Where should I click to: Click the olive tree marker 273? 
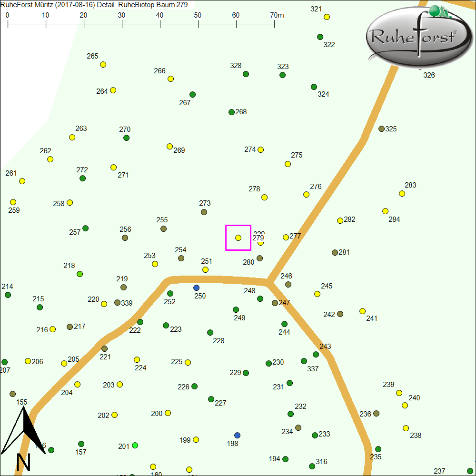pyautogui.click(x=204, y=212)
